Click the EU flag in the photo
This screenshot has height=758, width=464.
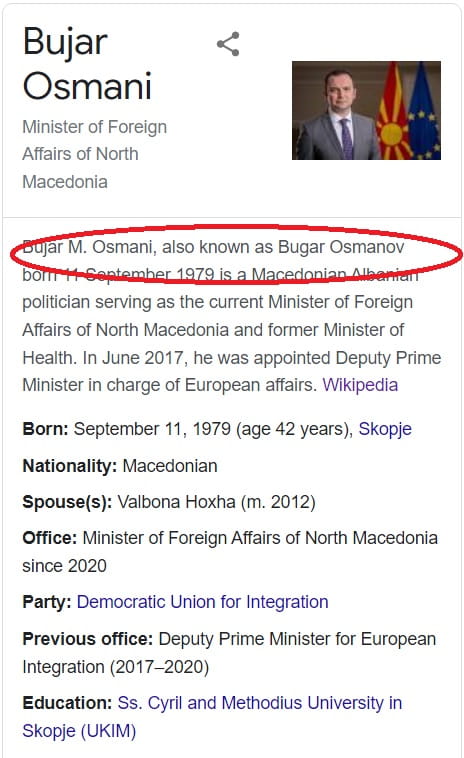coord(424,112)
